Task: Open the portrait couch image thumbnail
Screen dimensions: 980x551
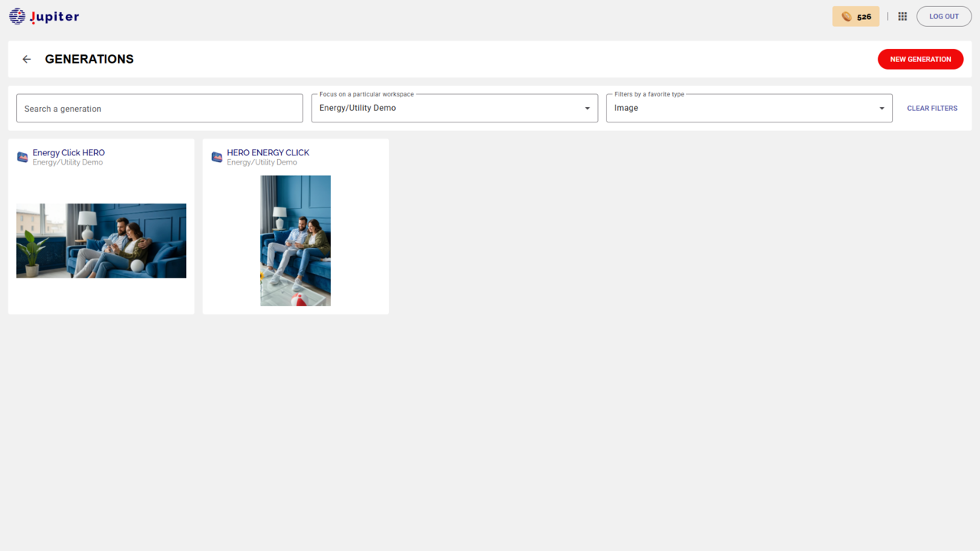Action: [296, 240]
